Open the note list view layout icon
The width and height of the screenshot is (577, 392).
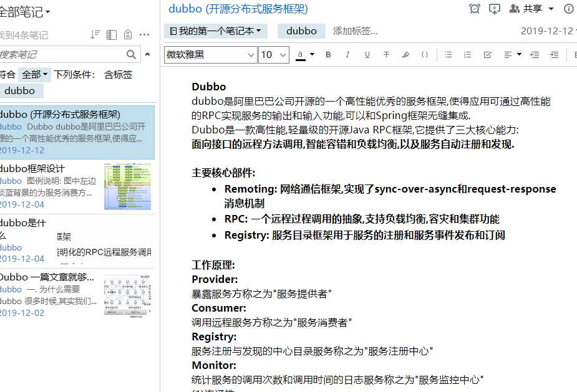click(112, 34)
